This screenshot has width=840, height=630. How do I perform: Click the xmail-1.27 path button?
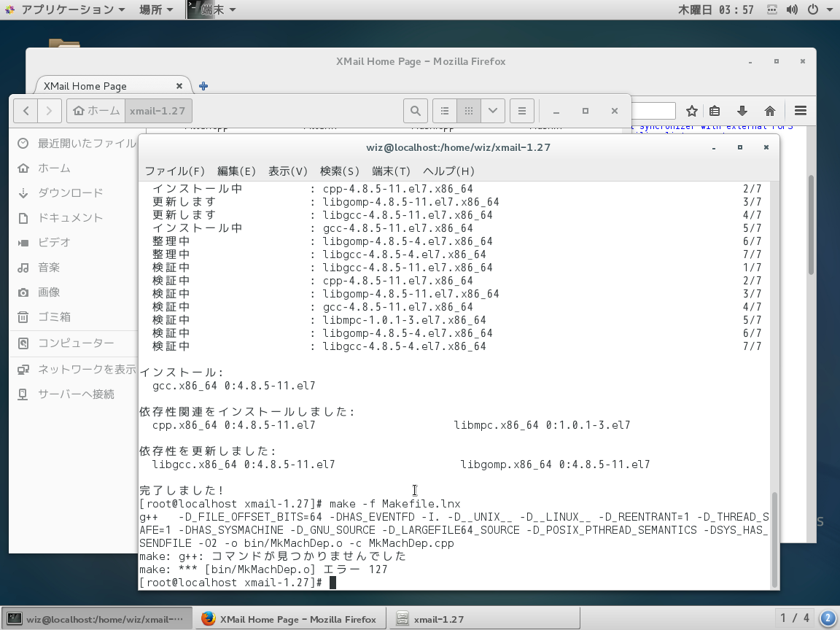click(158, 111)
